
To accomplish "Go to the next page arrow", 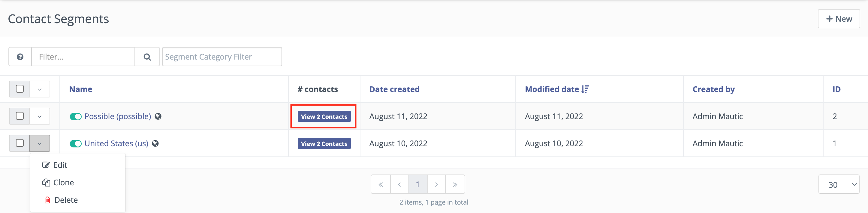I will 436,184.
